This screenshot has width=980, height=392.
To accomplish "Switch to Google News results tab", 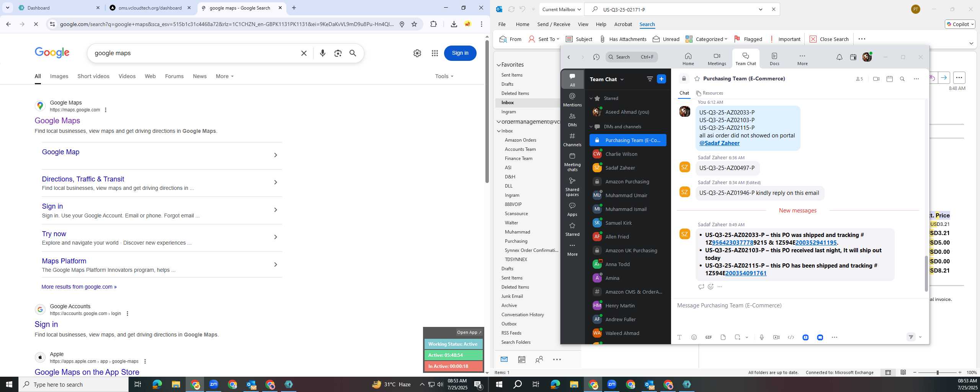I will (x=199, y=76).
